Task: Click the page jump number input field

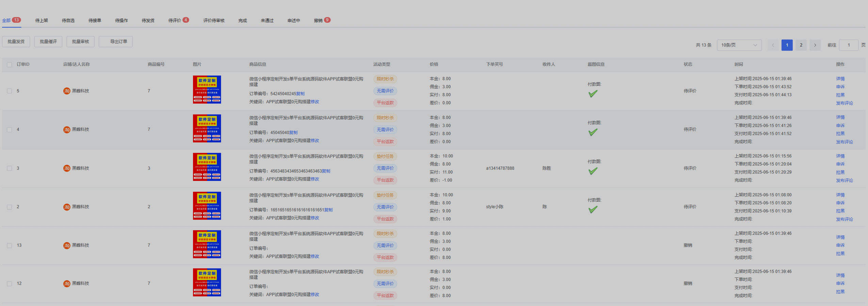Action: (848, 45)
